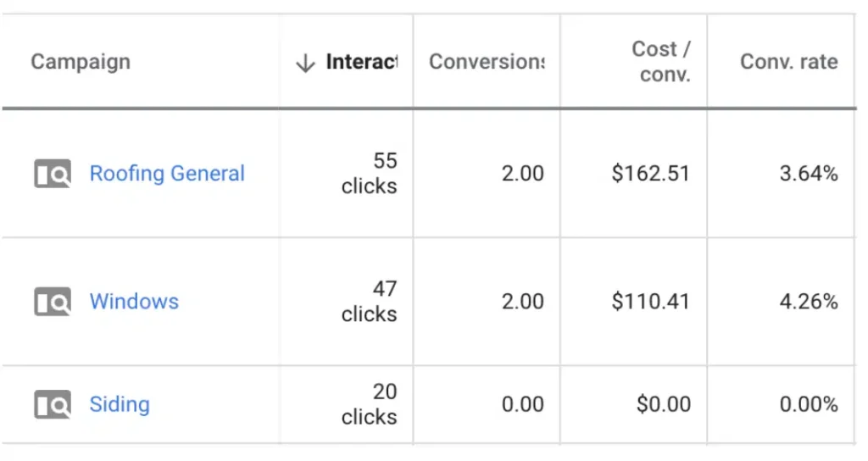Click the descending sort arrow in Interactions header
The height and width of the screenshot is (461, 868).
(305, 64)
